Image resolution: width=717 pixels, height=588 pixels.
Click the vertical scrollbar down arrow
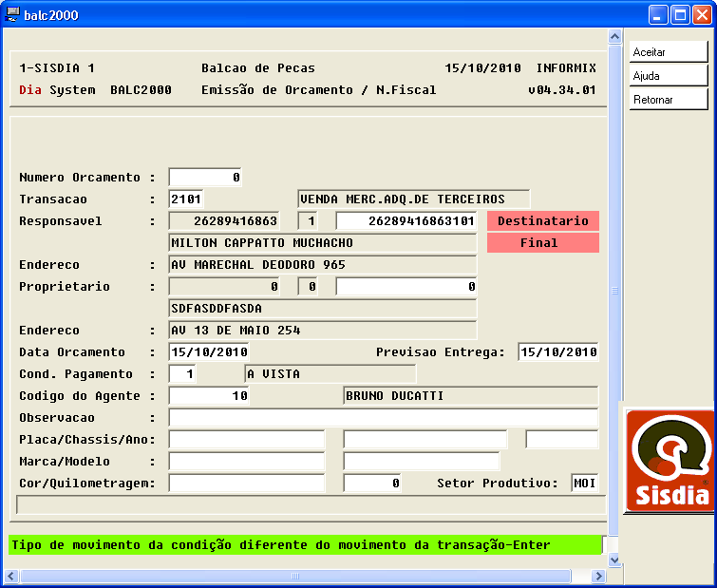614,560
